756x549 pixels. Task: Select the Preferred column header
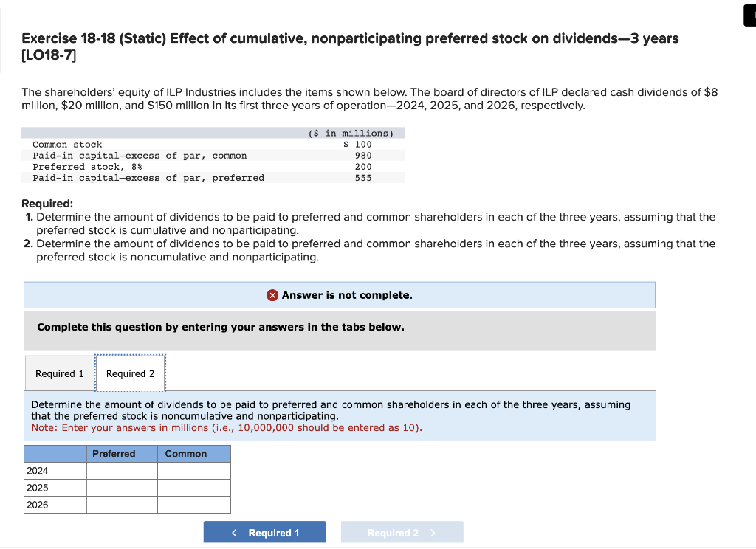pyautogui.click(x=114, y=453)
